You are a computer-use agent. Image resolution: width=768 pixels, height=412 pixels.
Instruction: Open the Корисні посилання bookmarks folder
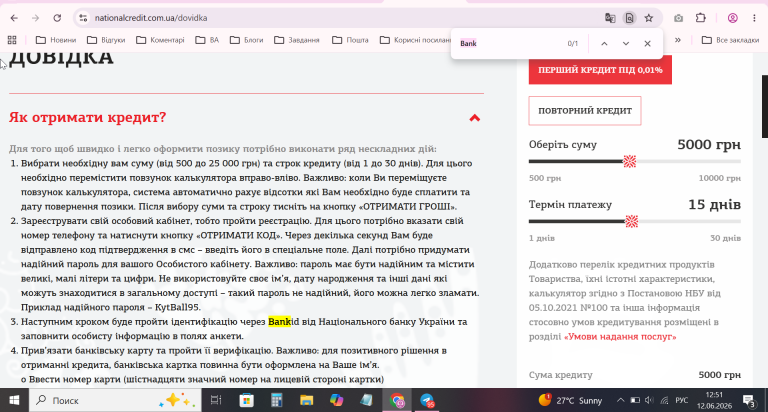click(415, 40)
